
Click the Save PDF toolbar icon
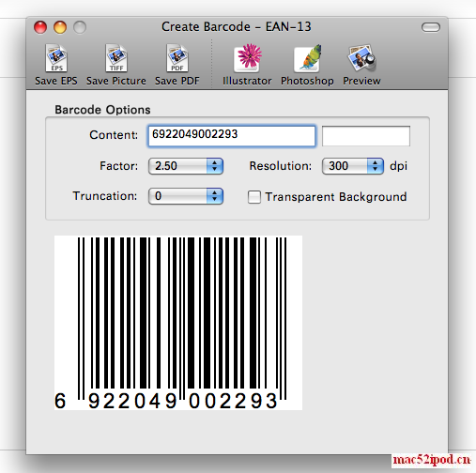(177, 58)
